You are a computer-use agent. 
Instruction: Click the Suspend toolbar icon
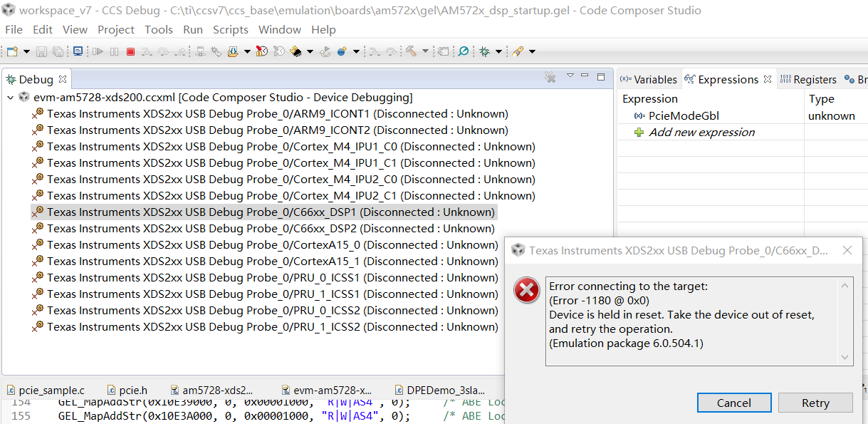click(114, 51)
